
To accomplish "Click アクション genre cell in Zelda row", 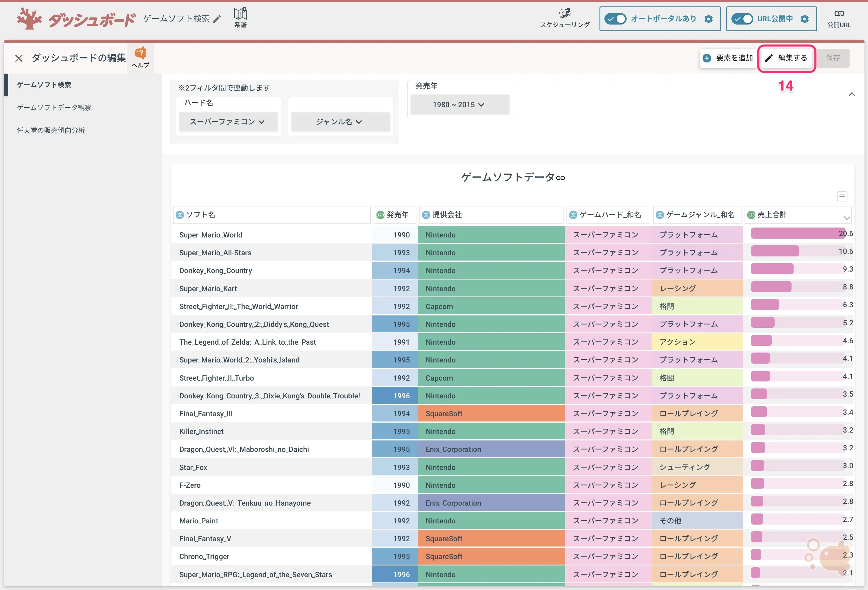I will coord(697,342).
